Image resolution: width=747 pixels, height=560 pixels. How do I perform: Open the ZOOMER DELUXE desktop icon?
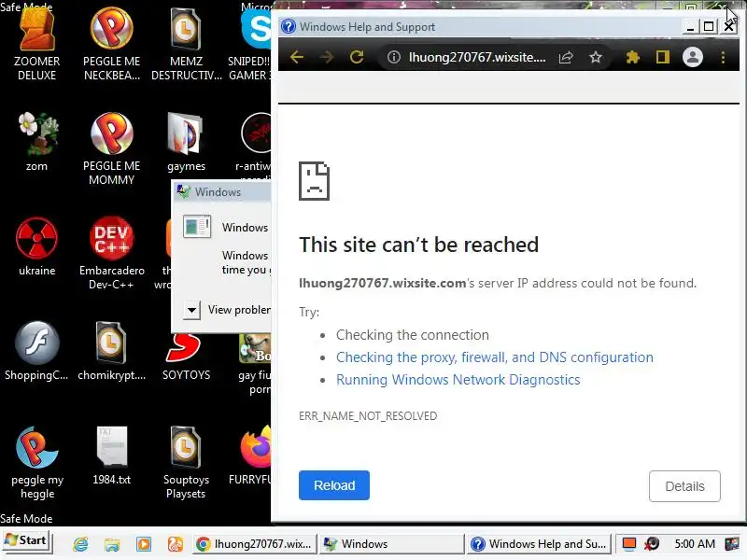tap(36, 44)
